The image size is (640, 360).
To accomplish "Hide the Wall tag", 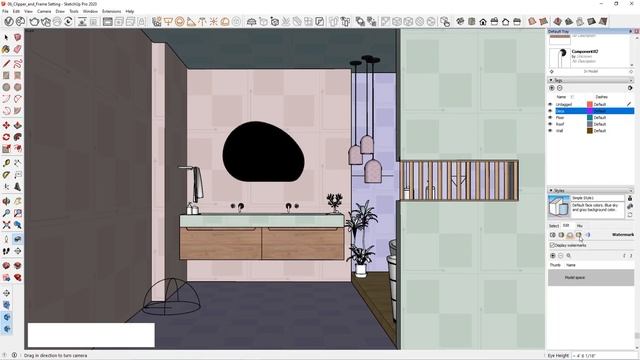I will [550, 131].
